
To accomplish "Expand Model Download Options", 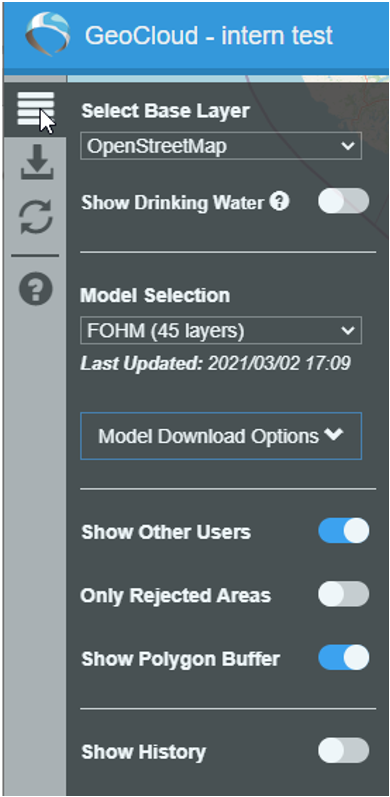I will (x=221, y=436).
